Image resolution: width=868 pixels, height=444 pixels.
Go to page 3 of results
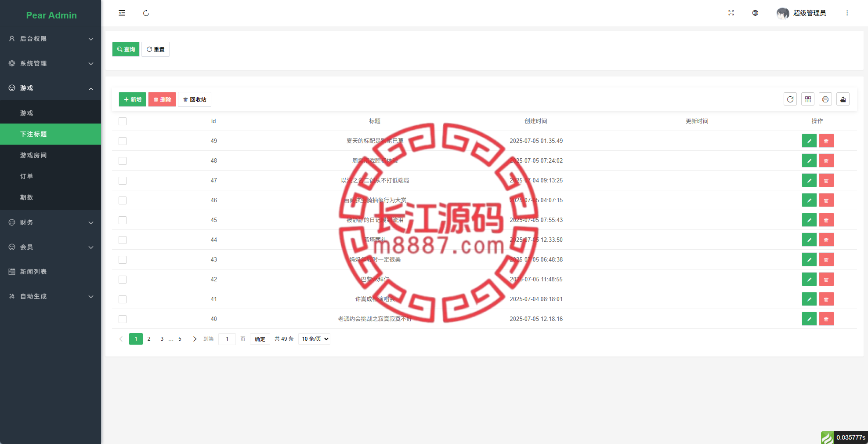(x=162, y=339)
